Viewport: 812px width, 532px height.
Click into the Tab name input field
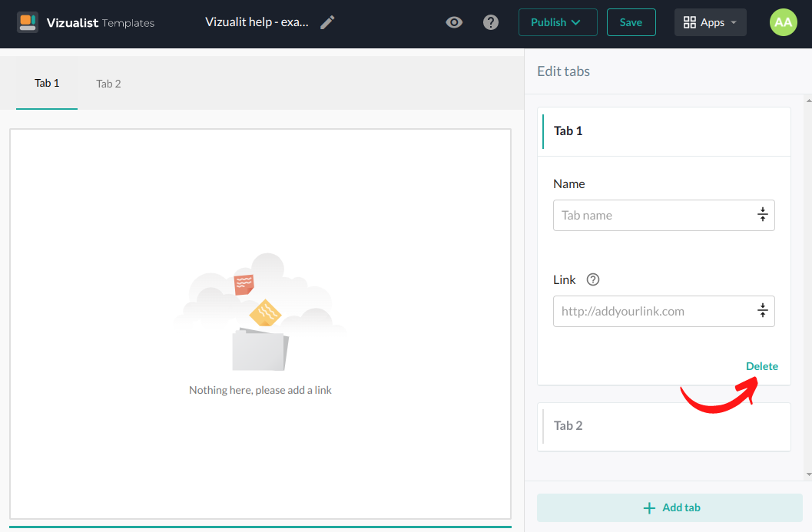[x=653, y=215]
